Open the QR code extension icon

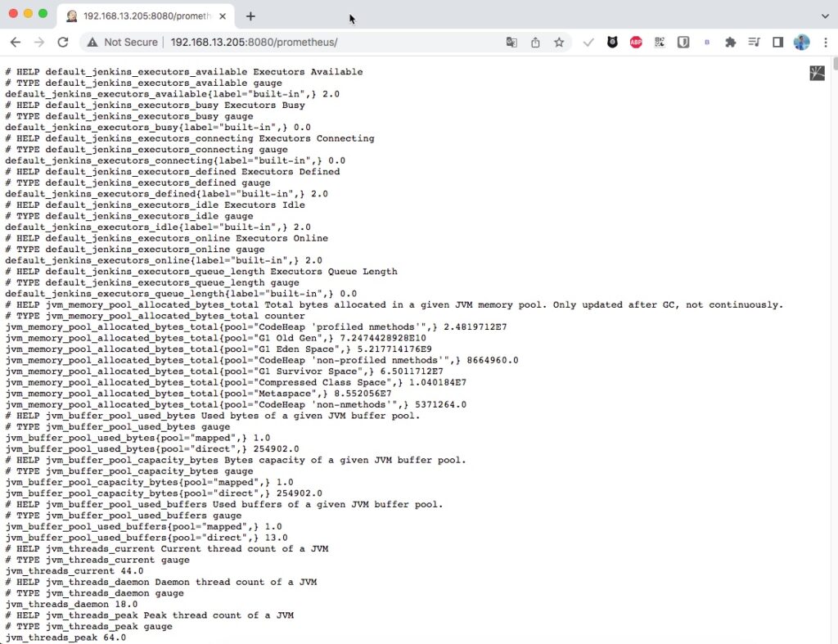[660, 43]
